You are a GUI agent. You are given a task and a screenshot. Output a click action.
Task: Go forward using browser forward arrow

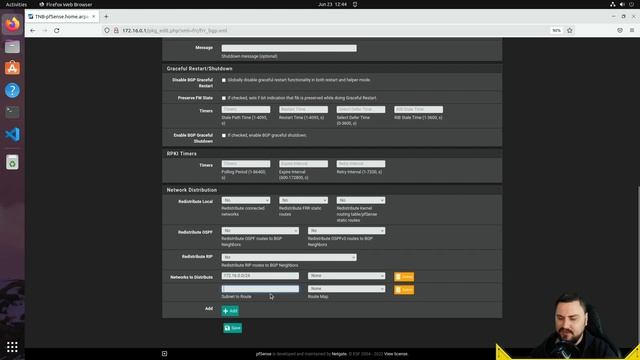pos(44,31)
